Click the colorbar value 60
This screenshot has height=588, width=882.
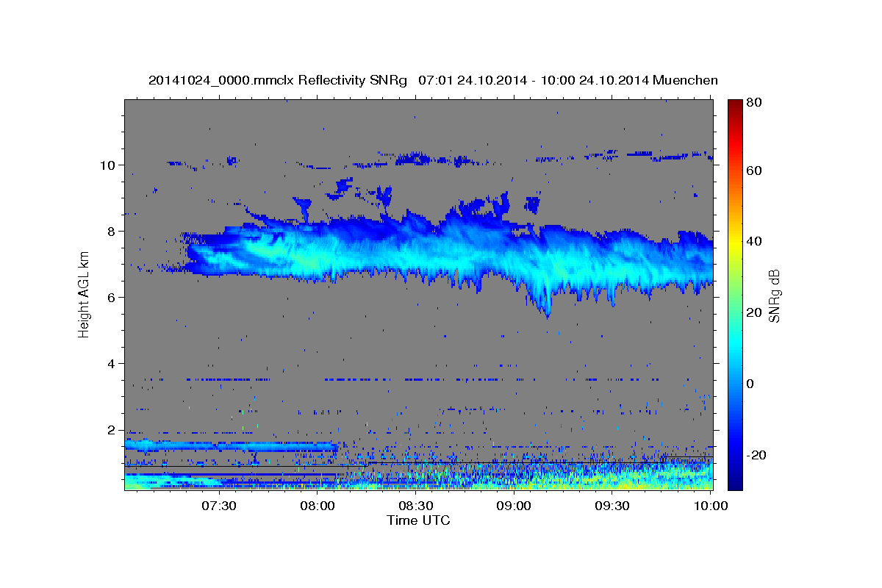[756, 171]
